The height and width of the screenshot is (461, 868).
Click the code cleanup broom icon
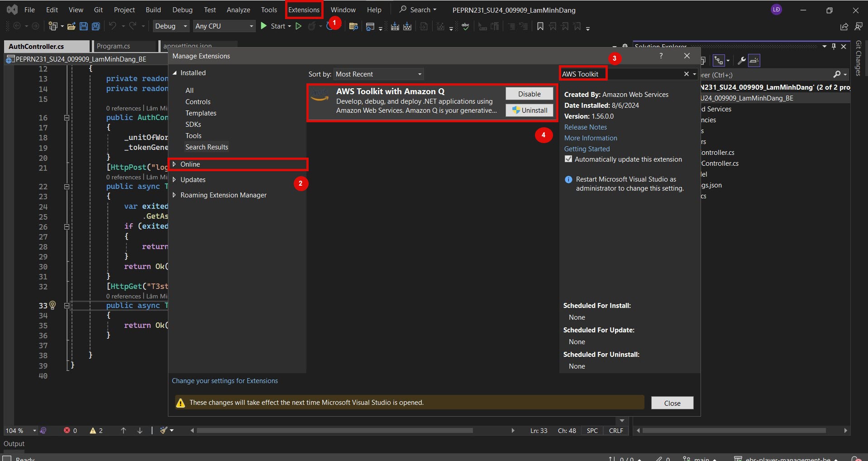[164, 430]
